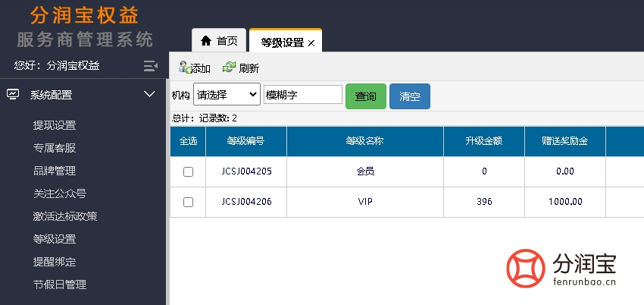This screenshot has height=305, width=644.
Task: Focus the 模糊字 search input field
Action: pyautogui.click(x=303, y=95)
